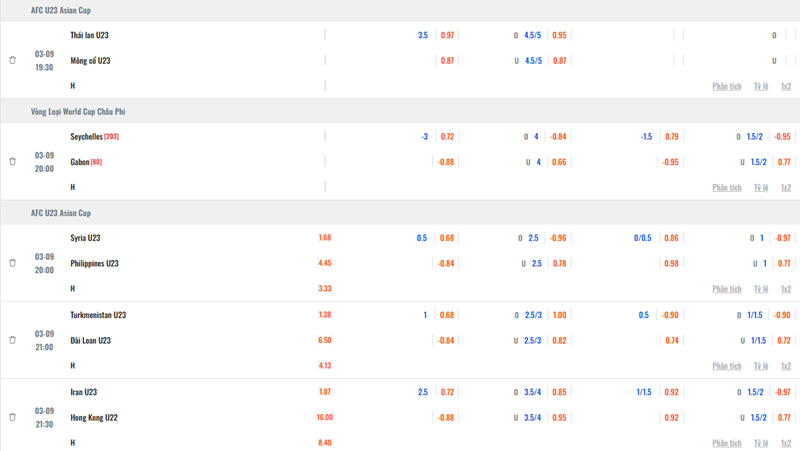Open Tỷ lệ link for Iran U23 match
This screenshot has height=451, width=800.
click(761, 443)
